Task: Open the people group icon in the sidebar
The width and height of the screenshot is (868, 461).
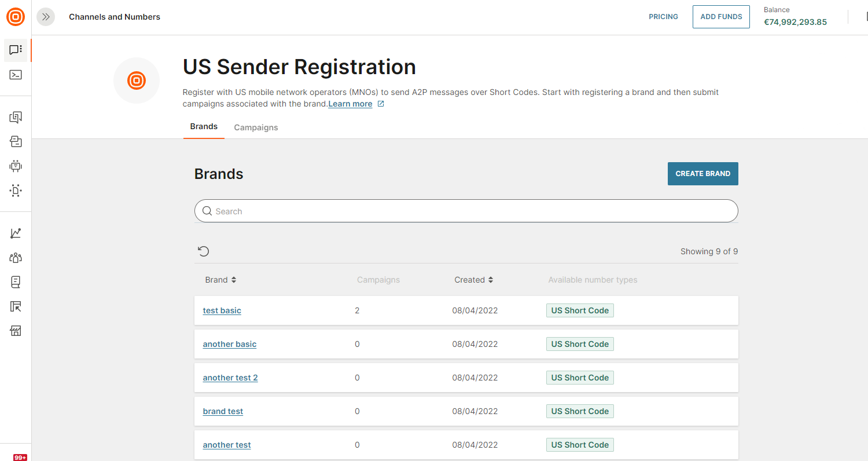Action: pyautogui.click(x=16, y=258)
